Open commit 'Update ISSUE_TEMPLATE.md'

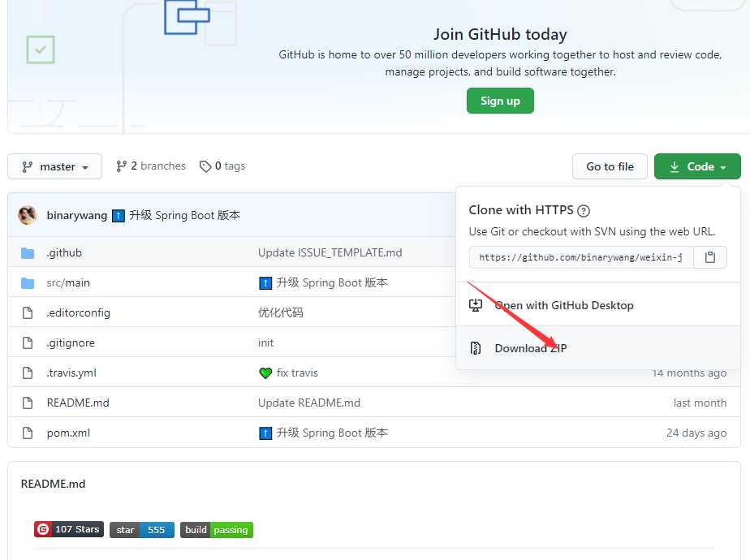click(330, 252)
